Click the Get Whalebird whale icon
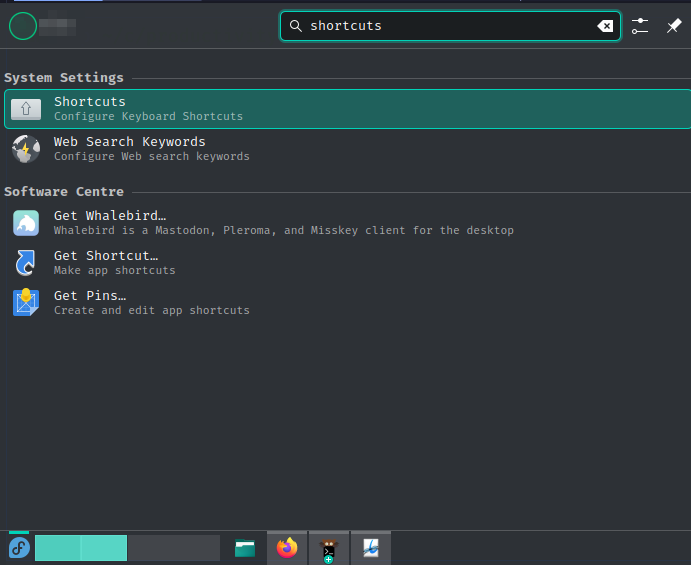The image size is (691, 565). click(26, 223)
